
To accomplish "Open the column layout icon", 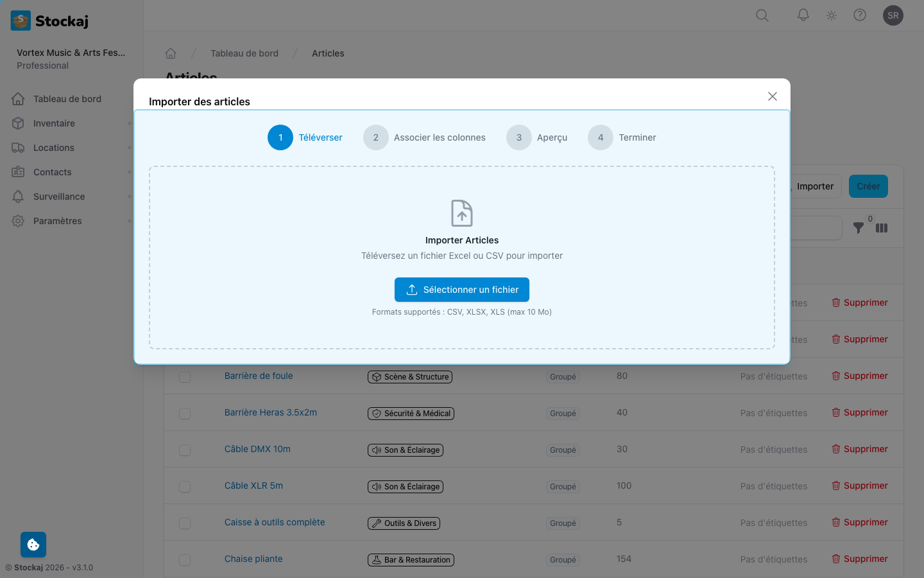I will (882, 228).
